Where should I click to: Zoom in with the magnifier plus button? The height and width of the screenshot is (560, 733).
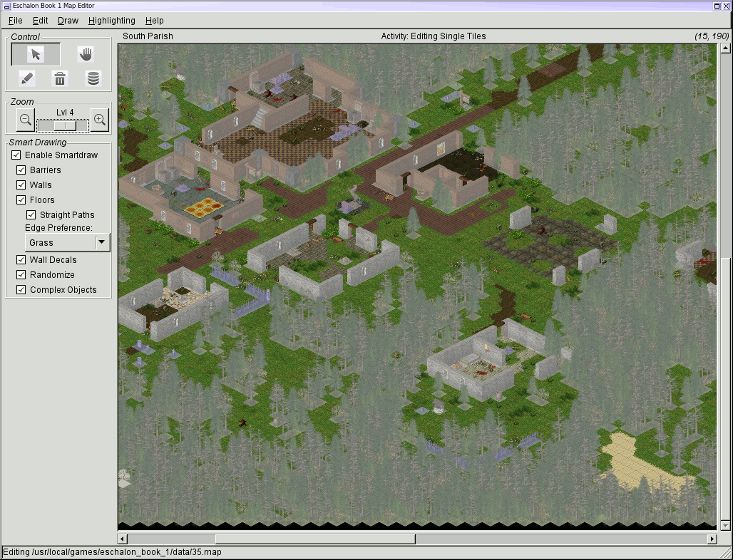coord(100,120)
